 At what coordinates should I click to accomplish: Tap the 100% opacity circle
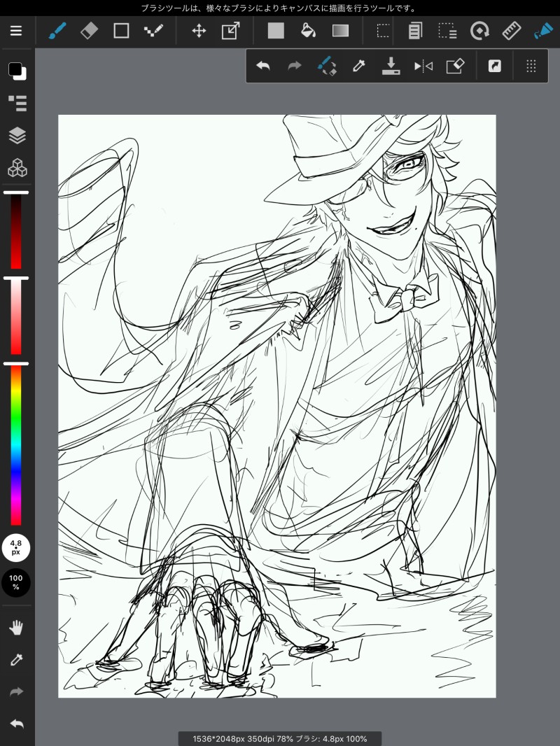click(x=16, y=582)
